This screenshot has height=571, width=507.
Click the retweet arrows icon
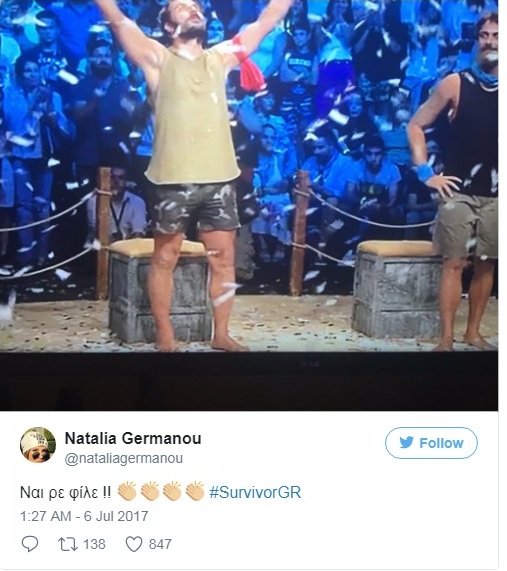(67, 544)
